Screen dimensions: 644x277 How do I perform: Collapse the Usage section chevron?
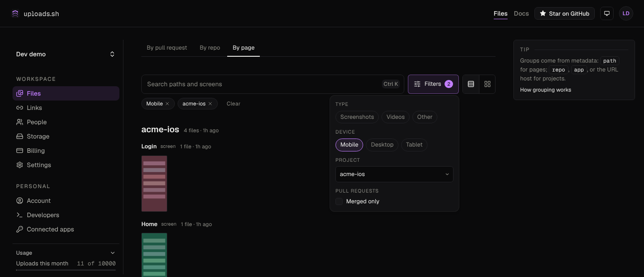click(113, 253)
